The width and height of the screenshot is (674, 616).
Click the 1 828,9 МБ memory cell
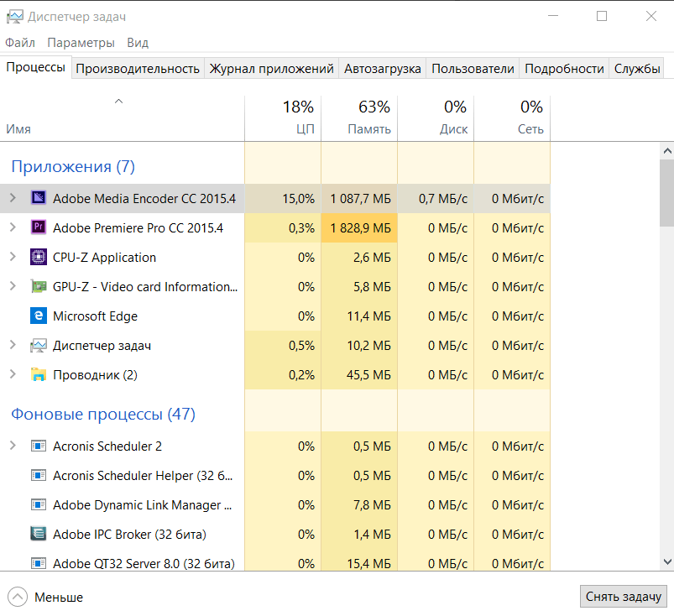(359, 227)
